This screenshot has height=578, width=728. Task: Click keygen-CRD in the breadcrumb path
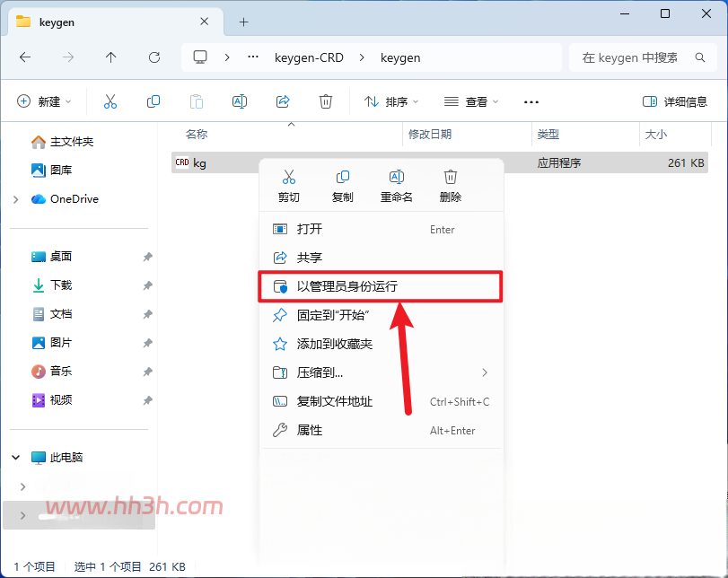point(309,57)
